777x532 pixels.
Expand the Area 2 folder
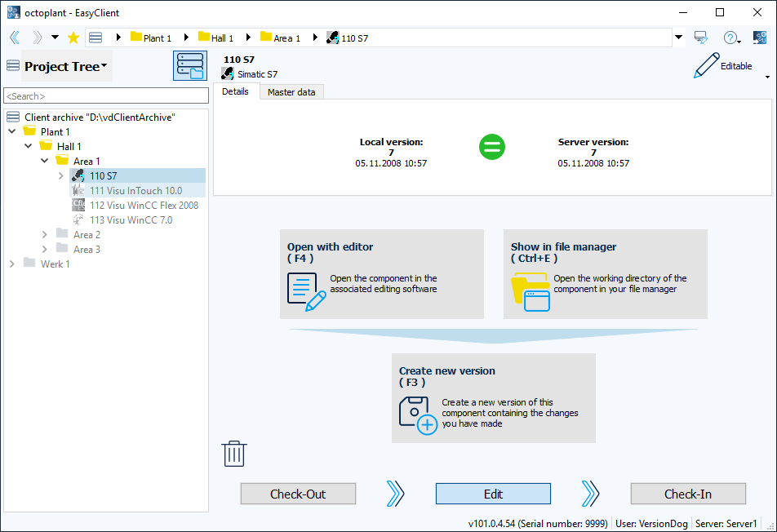(44, 234)
